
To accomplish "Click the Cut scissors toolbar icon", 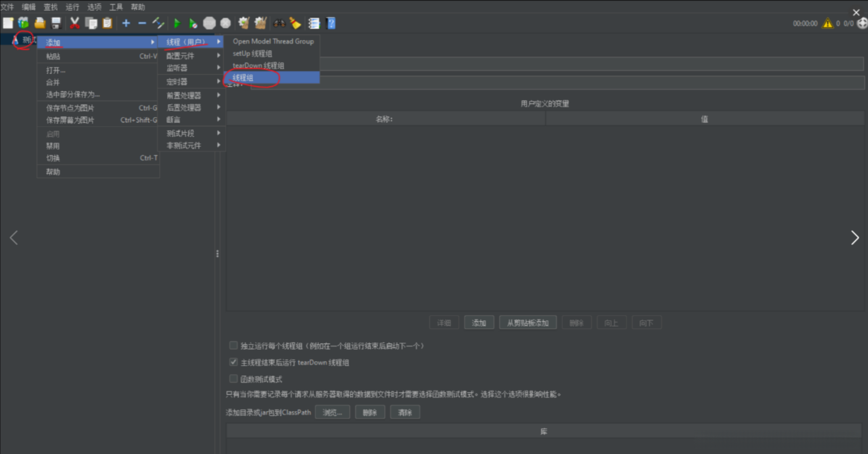I will tap(74, 23).
